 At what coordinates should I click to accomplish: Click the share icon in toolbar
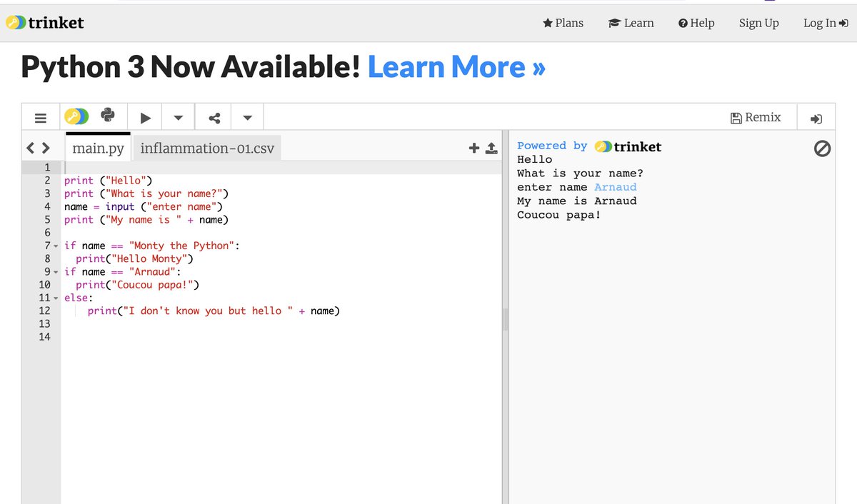pyautogui.click(x=214, y=117)
